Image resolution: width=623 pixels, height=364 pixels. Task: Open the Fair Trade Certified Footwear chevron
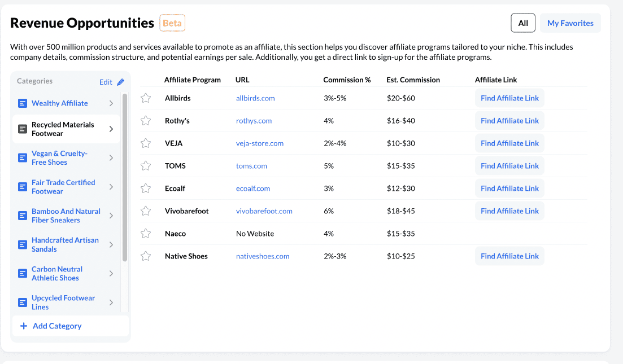(x=111, y=187)
